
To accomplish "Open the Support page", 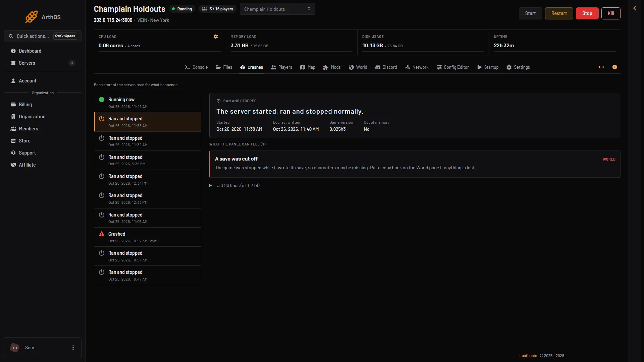I will pos(43,153).
